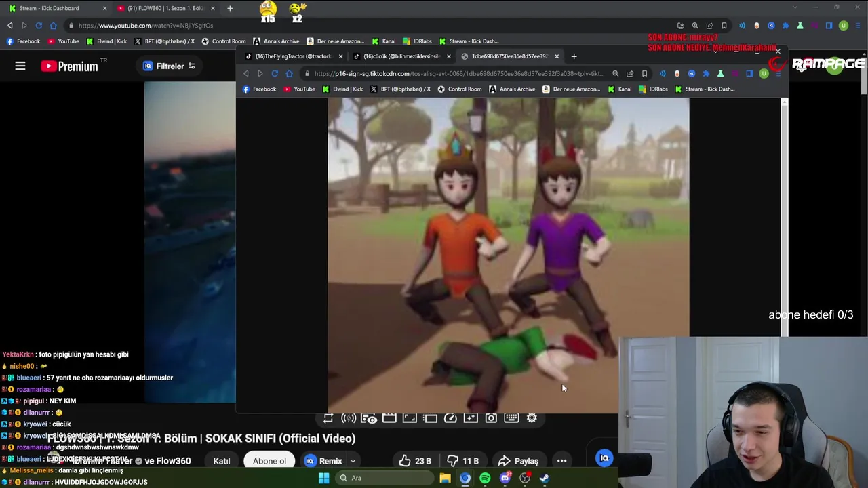The height and width of the screenshot is (488, 868).
Task: Open Discord from the taskbar
Action: click(505, 478)
